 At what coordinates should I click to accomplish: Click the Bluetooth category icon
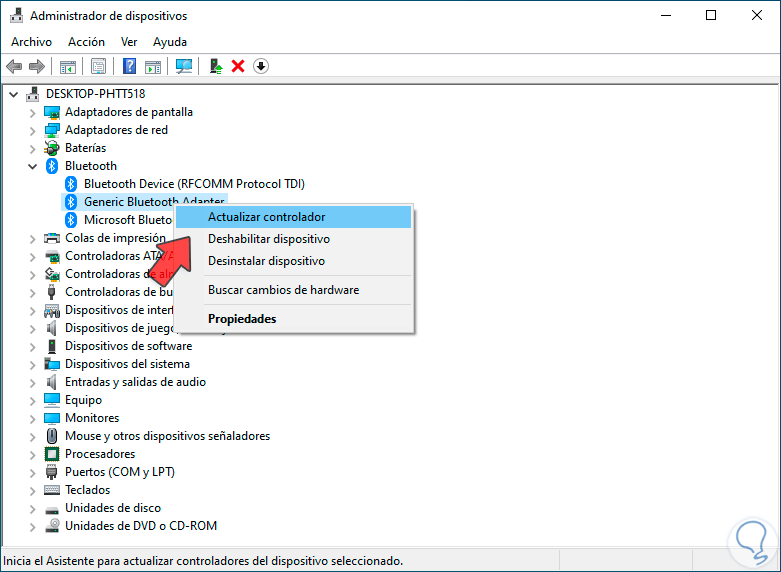(52, 166)
